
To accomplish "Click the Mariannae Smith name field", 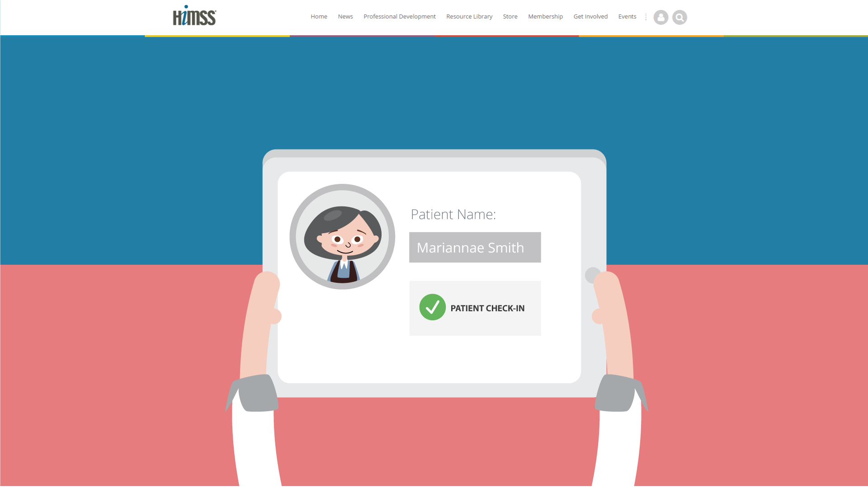I will coord(475,247).
